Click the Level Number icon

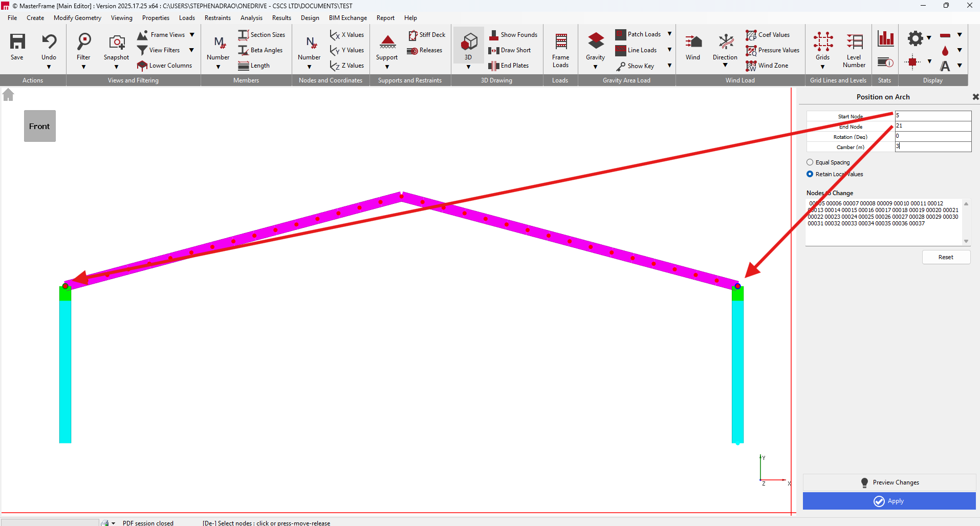pos(855,41)
